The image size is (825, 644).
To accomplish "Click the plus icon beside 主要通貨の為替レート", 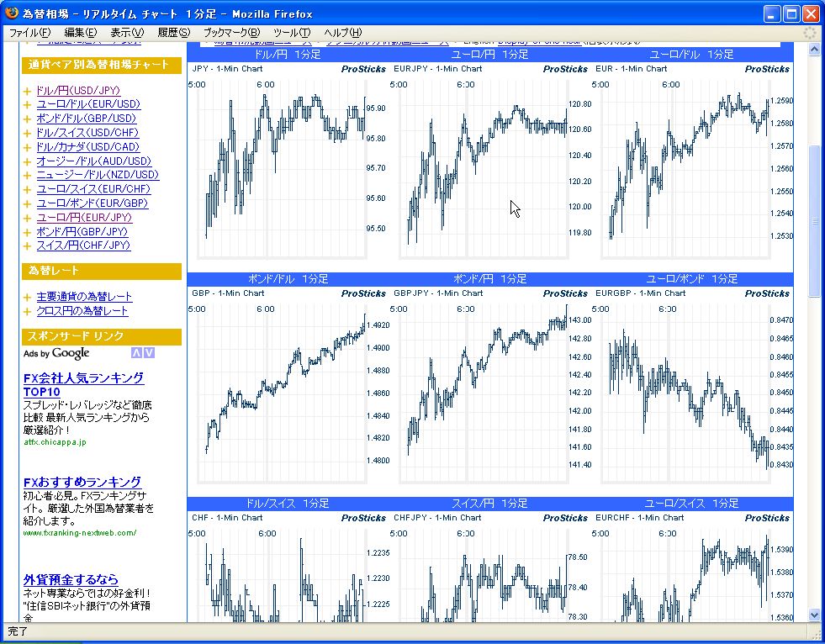I will point(28,298).
